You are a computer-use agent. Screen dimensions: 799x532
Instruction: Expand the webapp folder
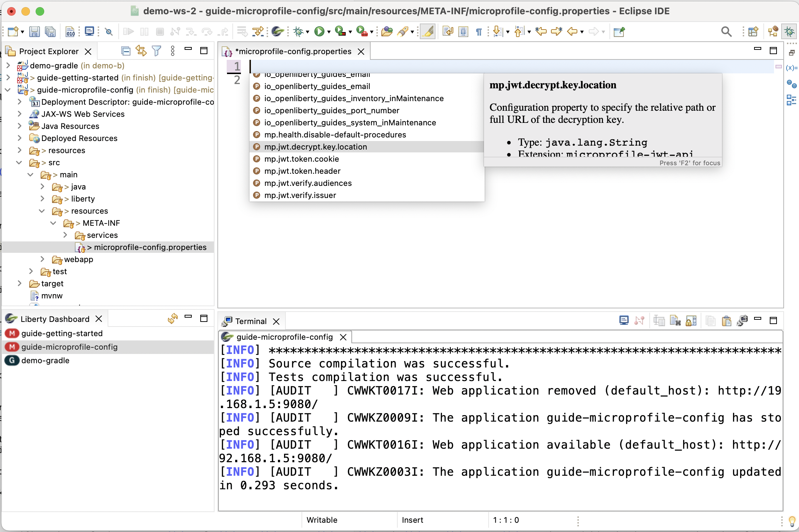[x=42, y=259]
